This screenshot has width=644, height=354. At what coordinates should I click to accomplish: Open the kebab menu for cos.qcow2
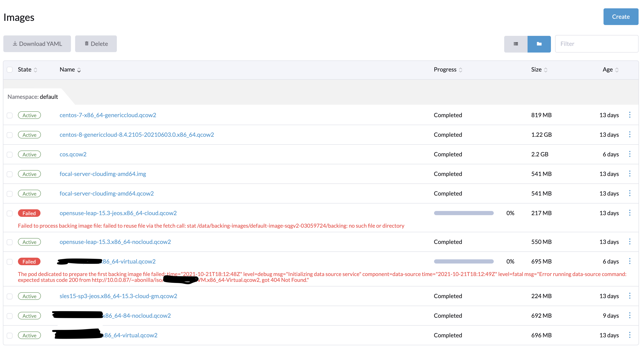[630, 154]
